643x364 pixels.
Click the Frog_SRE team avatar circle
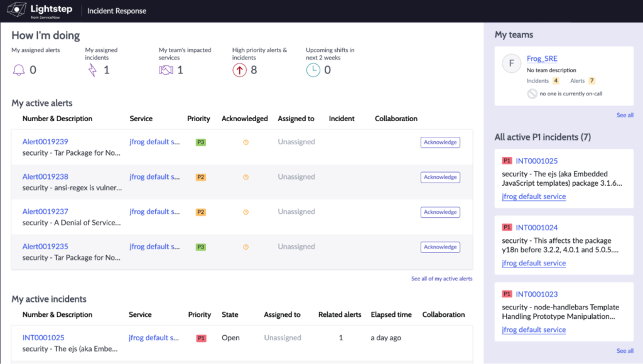pyautogui.click(x=512, y=63)
